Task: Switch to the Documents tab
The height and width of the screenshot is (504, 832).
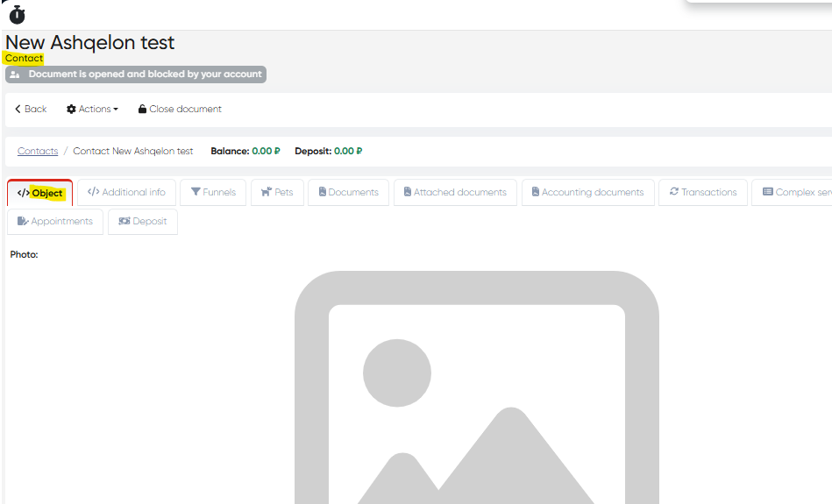Action: click(x=348, y=193)
